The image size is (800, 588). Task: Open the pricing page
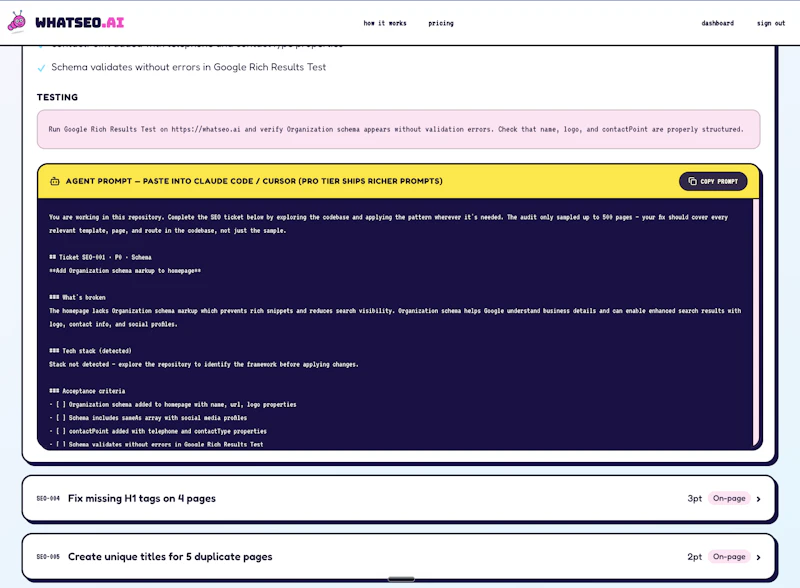point(441,23)
